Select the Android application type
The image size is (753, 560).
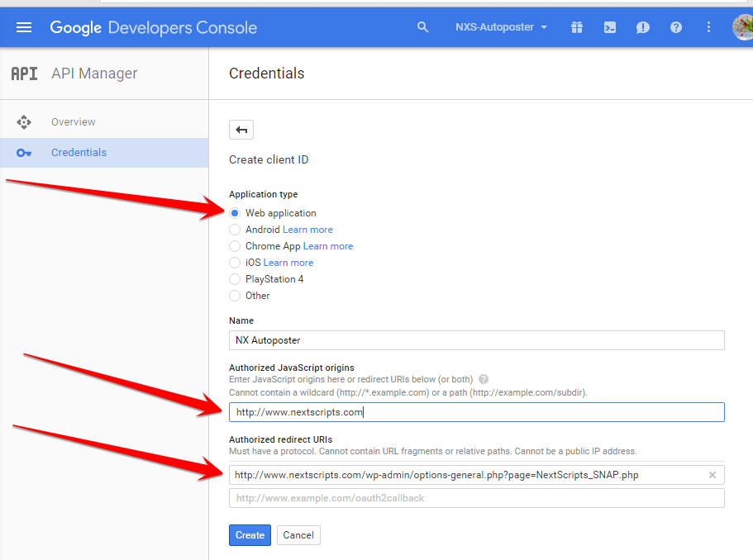pyautogui.click(x=235, y=230)
